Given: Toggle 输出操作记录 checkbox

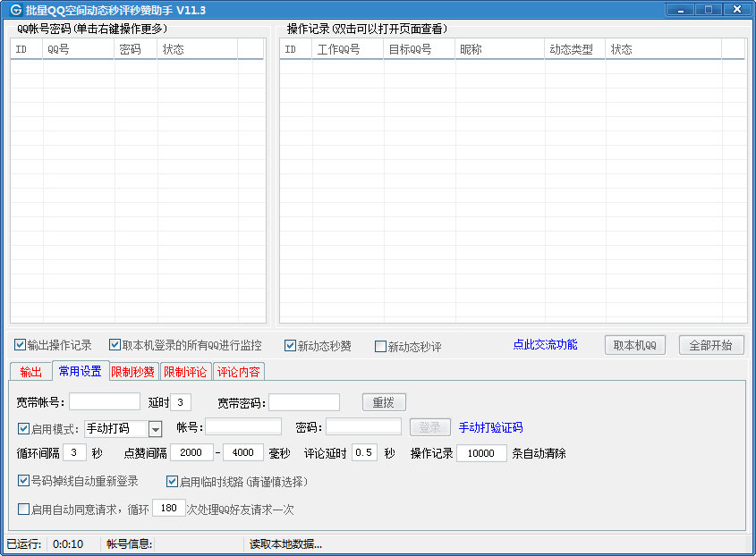Looking at the screenshot, I should [21, 345].
